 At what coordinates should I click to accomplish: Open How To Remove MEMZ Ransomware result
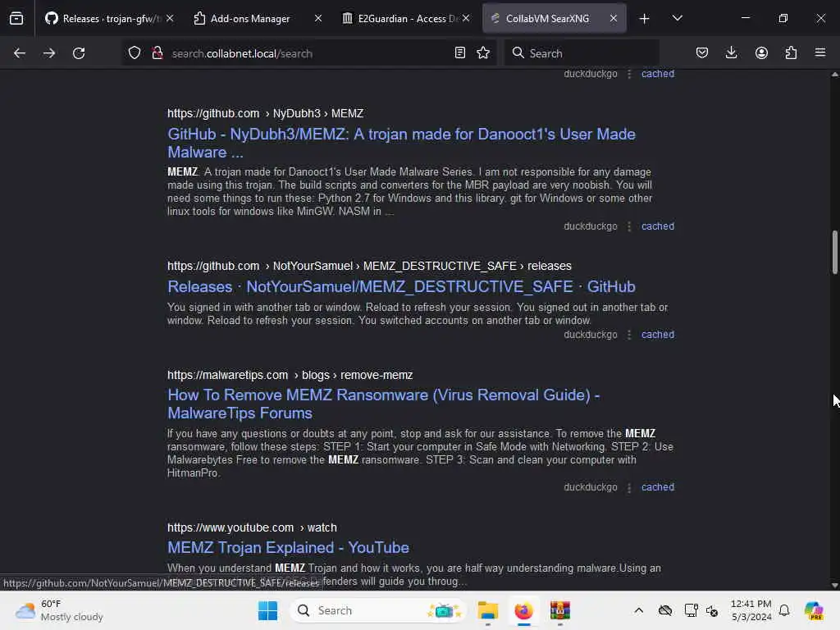pos(384,404)
